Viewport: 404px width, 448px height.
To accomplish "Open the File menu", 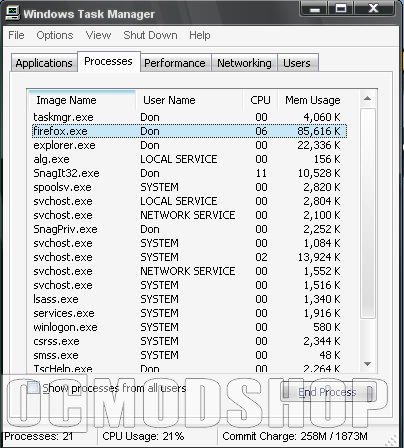I will click(16, 35).
